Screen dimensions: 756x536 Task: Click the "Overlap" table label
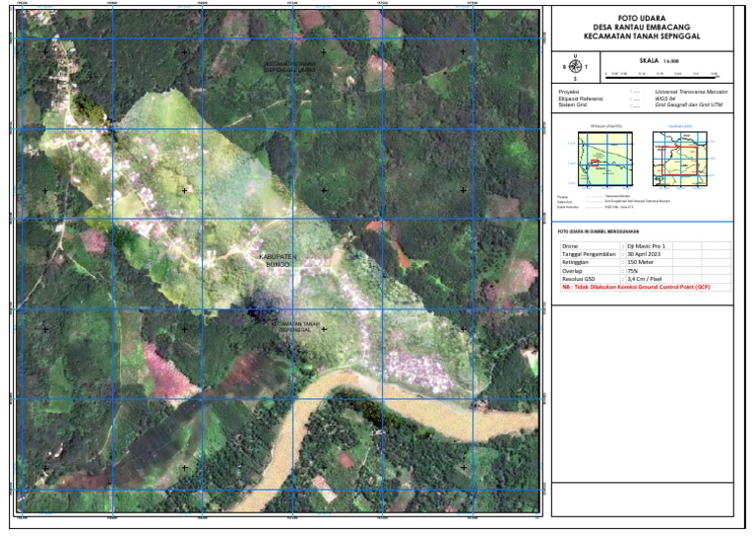(572, 271)
